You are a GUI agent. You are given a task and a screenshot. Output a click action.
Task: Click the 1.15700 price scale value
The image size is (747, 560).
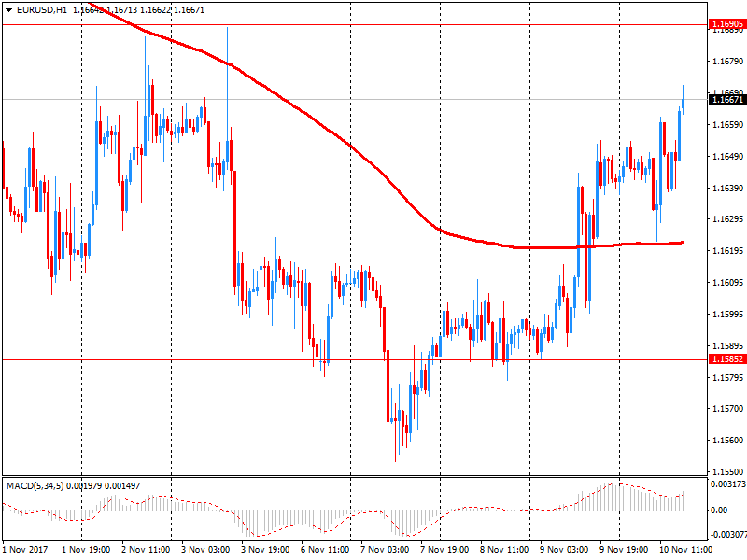point(727,408)
